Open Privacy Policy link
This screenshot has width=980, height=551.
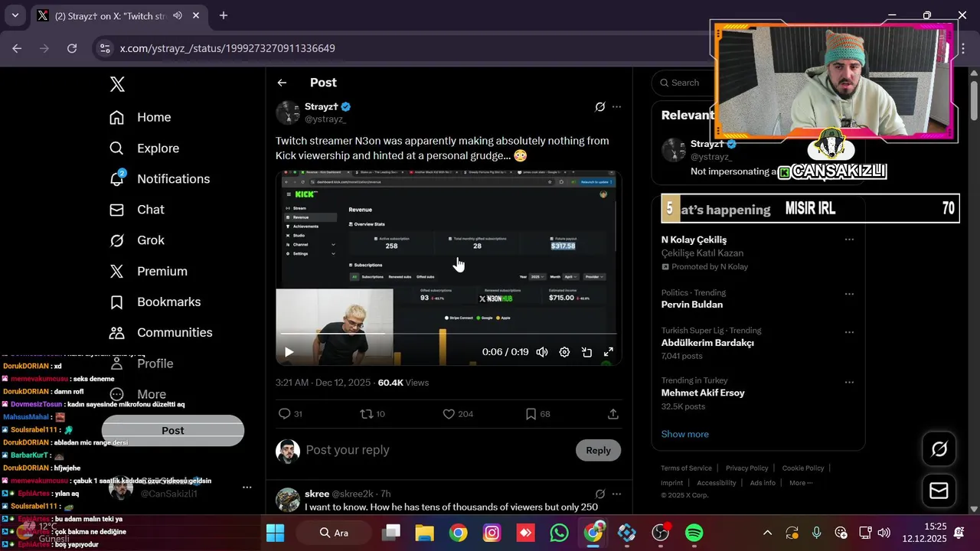coord(746,468)
